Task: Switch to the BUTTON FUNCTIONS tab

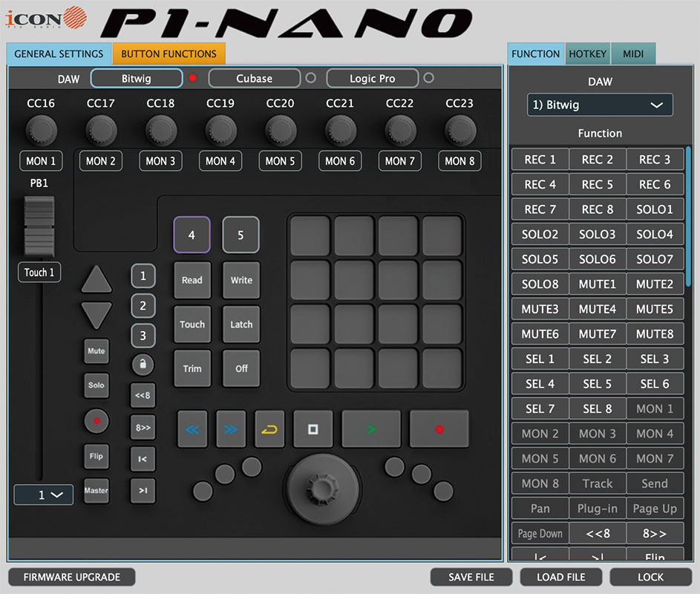Action: (169, 54)
